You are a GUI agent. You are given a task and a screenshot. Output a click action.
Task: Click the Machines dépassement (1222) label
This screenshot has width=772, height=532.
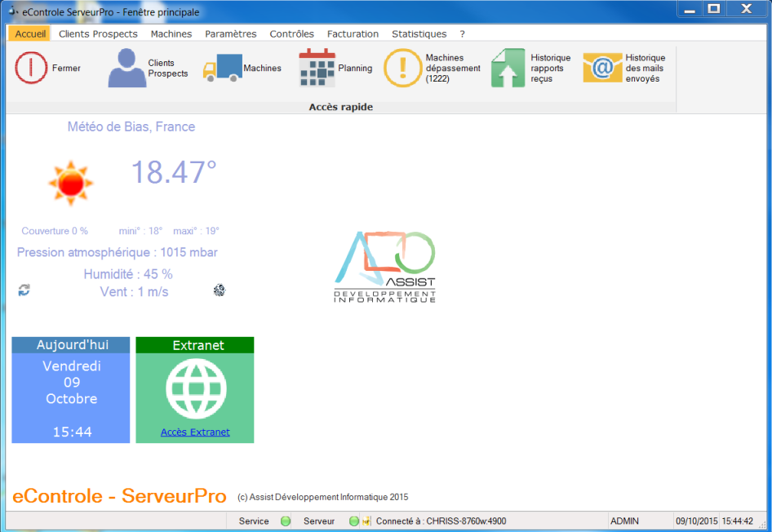tap(453, 68)
